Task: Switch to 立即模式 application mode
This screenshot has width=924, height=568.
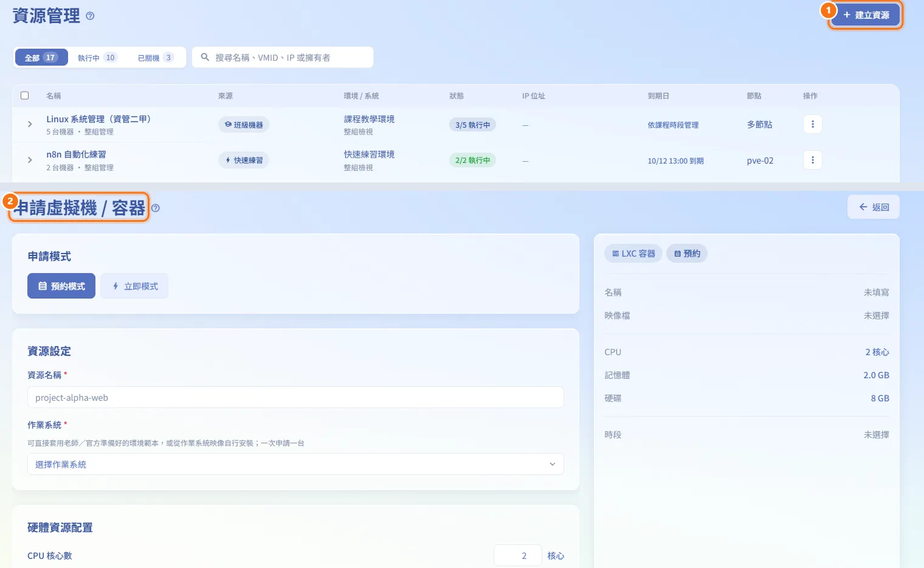Action: [x=134, y=286]
